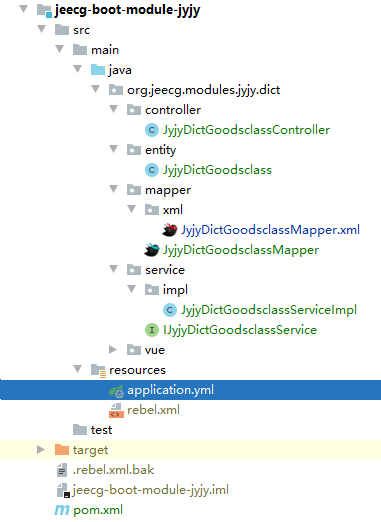The width and height of the screenshot is (381, 522).
Task: Open JyjyDictGoodsclassMapper interface
Action: (241, 250)
